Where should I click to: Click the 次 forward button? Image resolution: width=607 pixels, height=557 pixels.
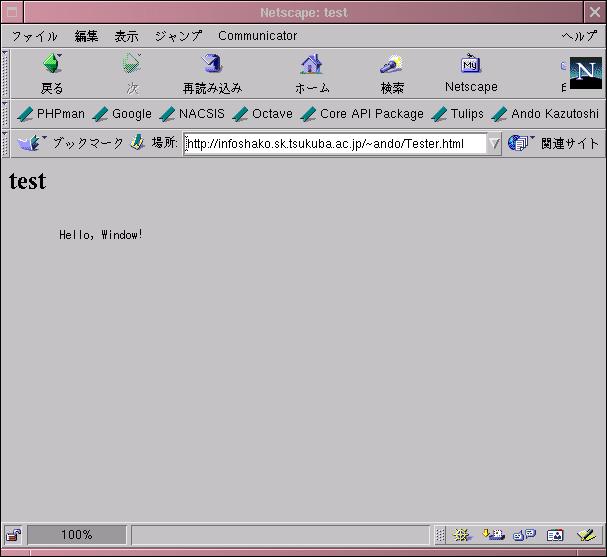point(132,74)
